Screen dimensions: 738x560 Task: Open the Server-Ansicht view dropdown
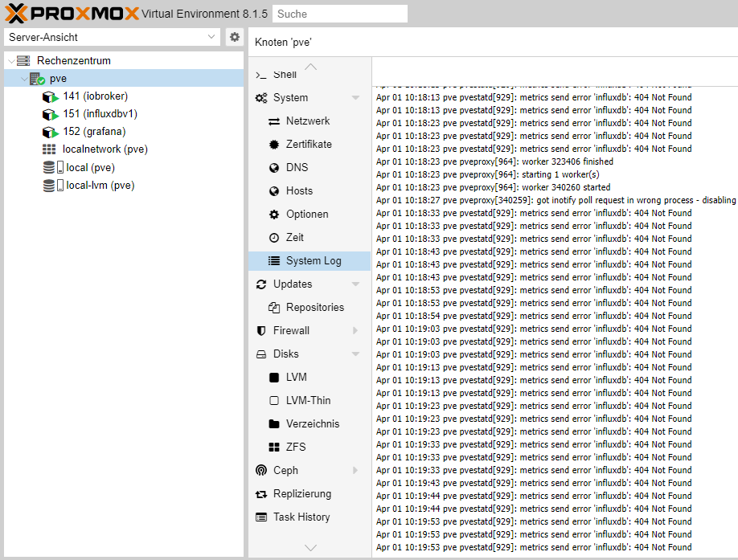pos(112,37)
